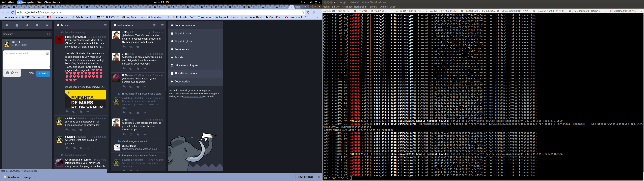Open Notifications column settings sliders icon
644x181 pixels.
pyautogui.click(x=162, y=25)
